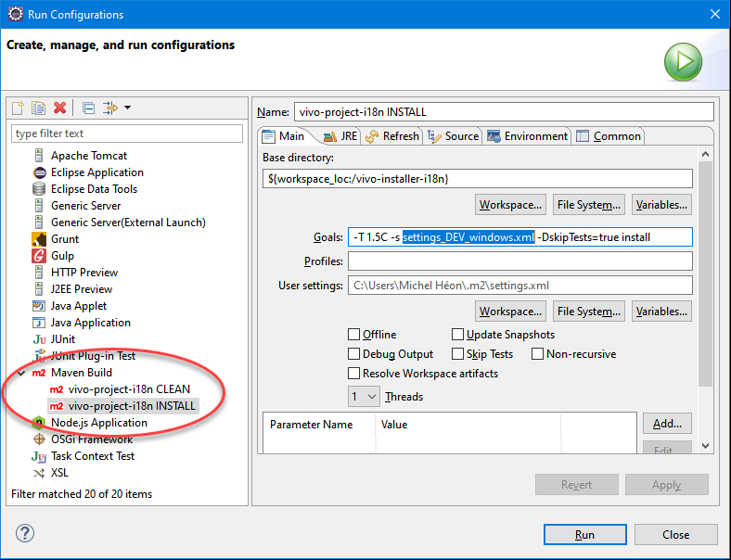Click the JUnit icon
The height and width of the screenshot is (560, 731).
[40, 339]
